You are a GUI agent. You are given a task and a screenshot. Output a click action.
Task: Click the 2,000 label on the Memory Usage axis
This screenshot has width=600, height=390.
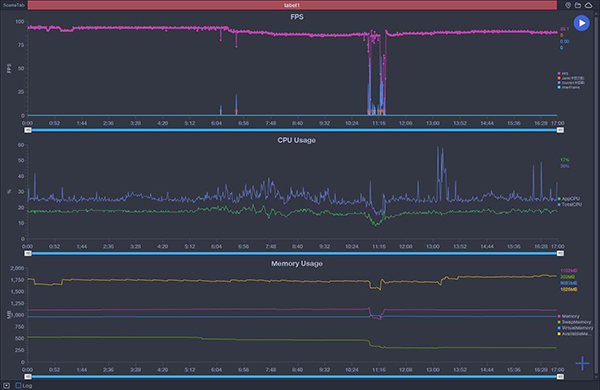17,268
